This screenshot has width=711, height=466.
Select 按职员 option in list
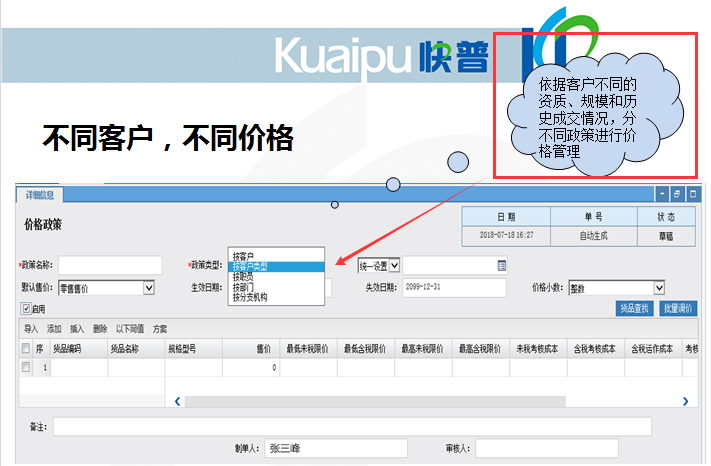[276, 277]
